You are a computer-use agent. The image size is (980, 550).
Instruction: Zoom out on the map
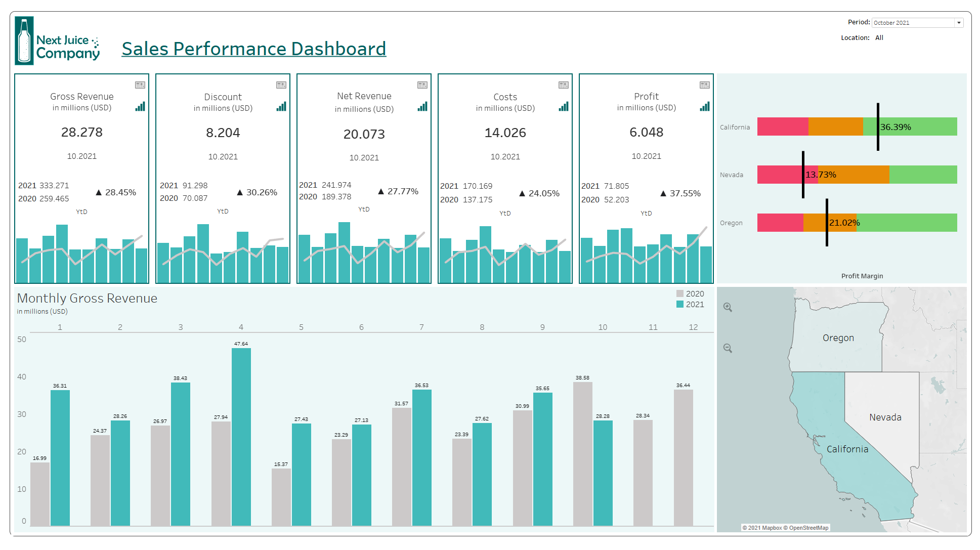[x=728, y=348]
